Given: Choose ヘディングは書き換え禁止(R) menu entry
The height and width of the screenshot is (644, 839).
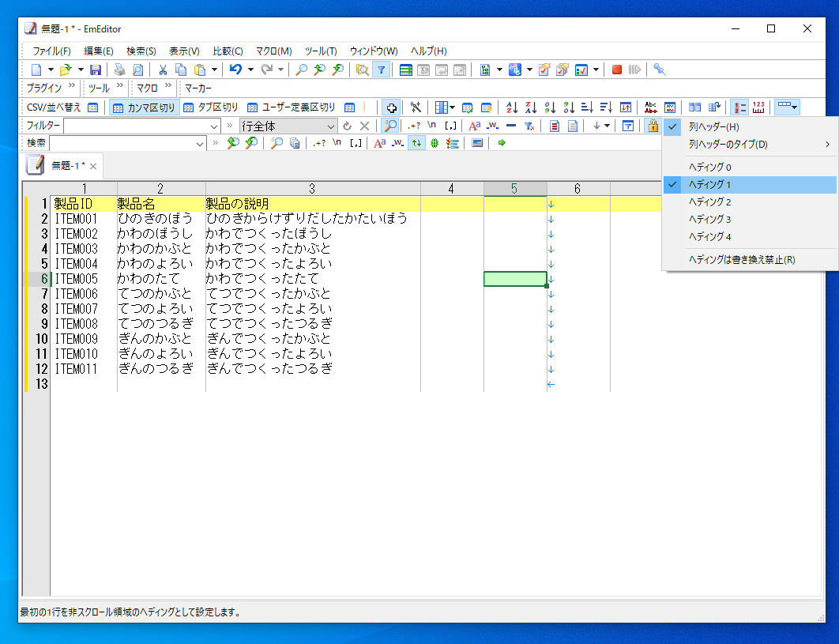Looking at the screenshot, I should pos(749,260).
